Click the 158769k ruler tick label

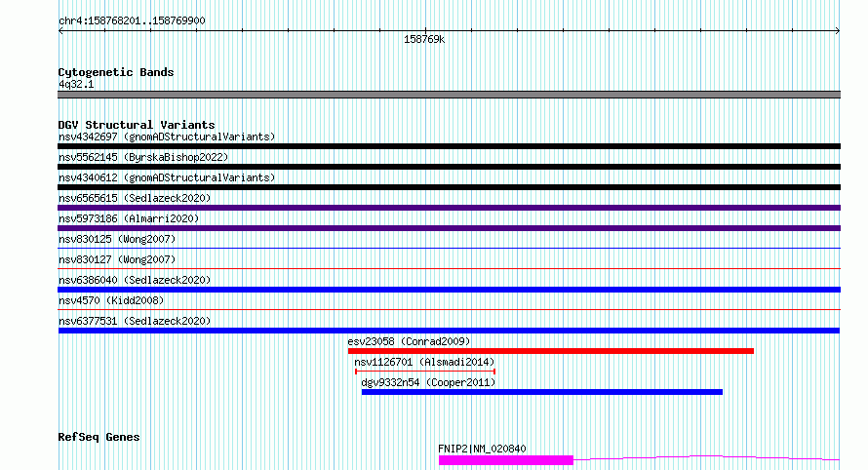[424, 40]
